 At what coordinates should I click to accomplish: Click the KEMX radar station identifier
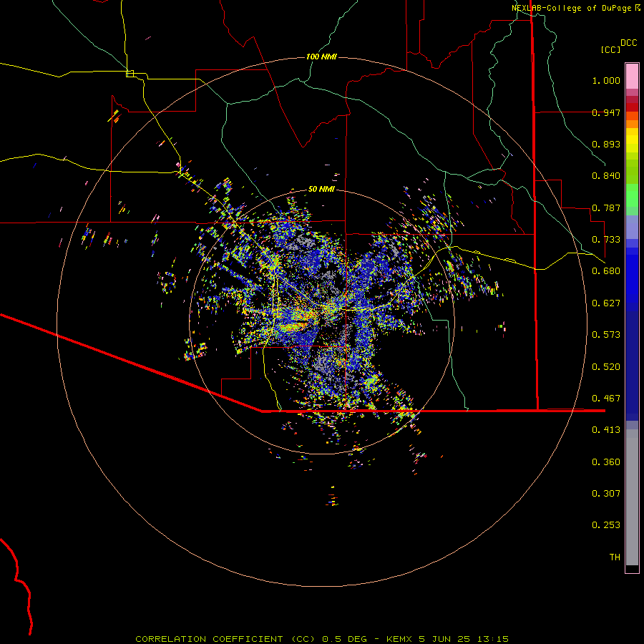pos(399,639)
